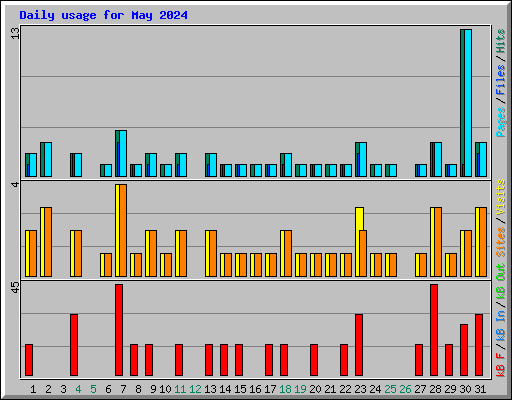
Task: Select day 31 on the x-axis
Action: (x=480, y=389)
